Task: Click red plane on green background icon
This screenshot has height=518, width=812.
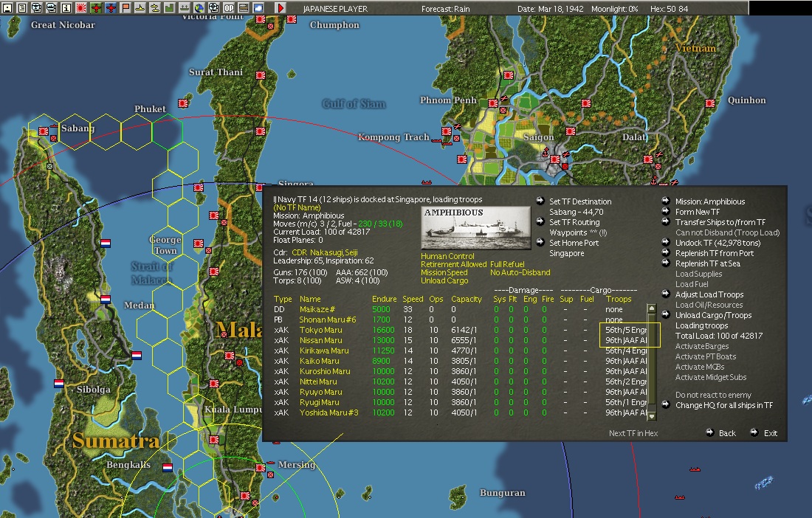Action: coord(96,8)
